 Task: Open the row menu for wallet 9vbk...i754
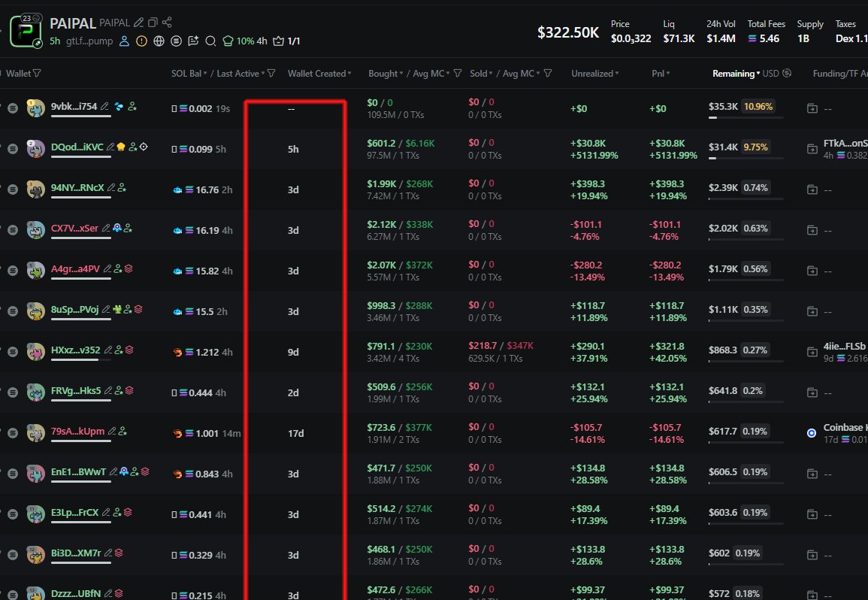point(13,108)
